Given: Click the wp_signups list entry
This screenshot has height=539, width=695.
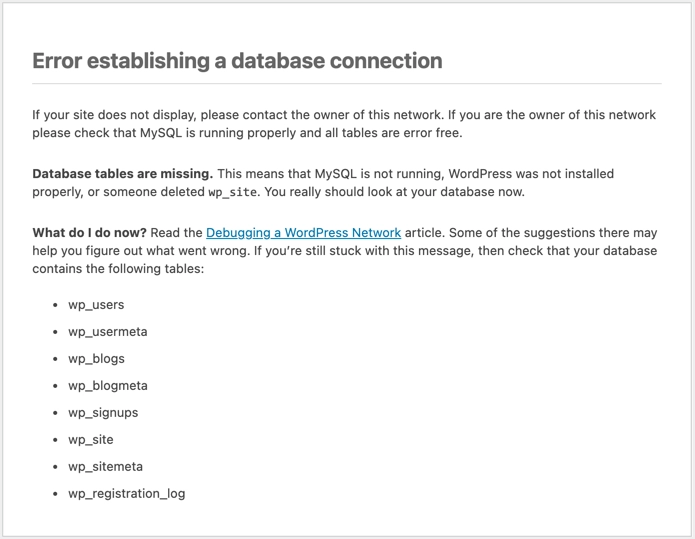Looking at the screenshot, I should click(103, 413).
